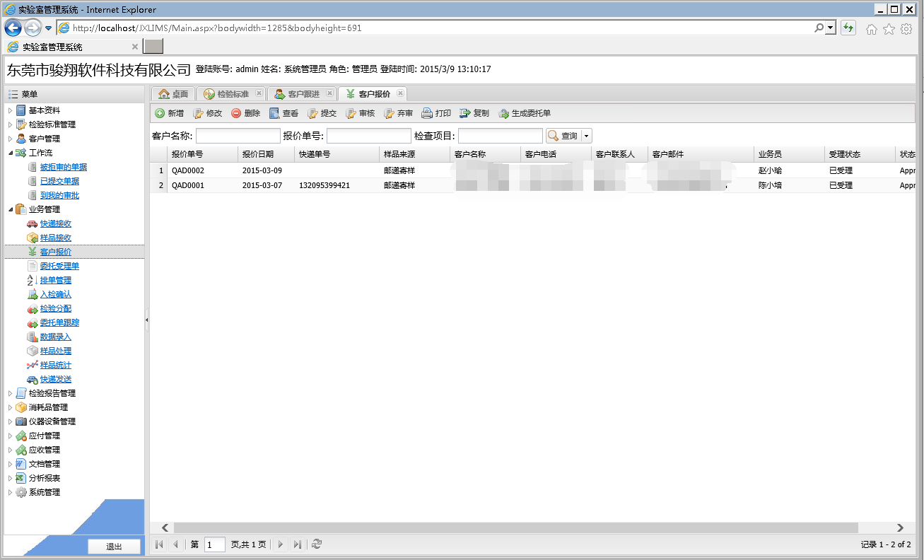Click the 删除 (Delete) toolbar icon

pos(236,113)
